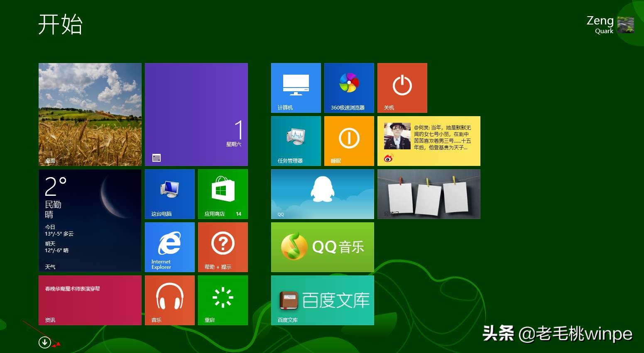This screenshot has width=644, height=353.
Task: Shut down using the 关机 tile
Action: 402,88
